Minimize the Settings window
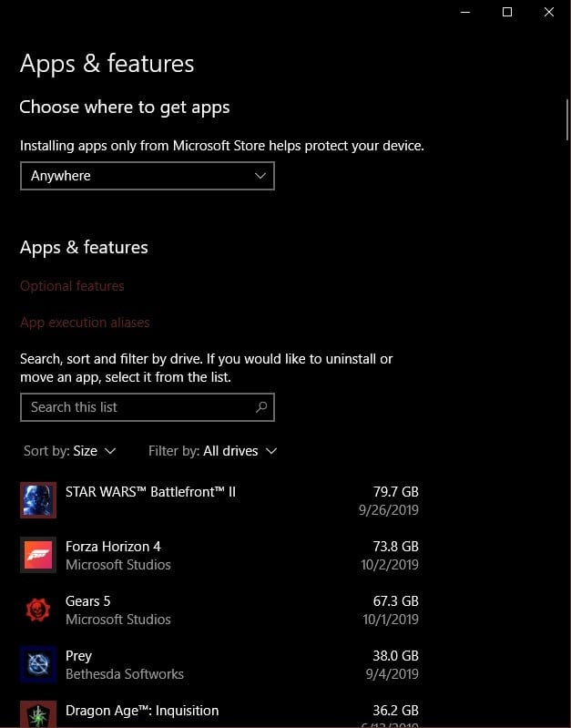This screenshot has width=571, height=728. tap(465, 12)
